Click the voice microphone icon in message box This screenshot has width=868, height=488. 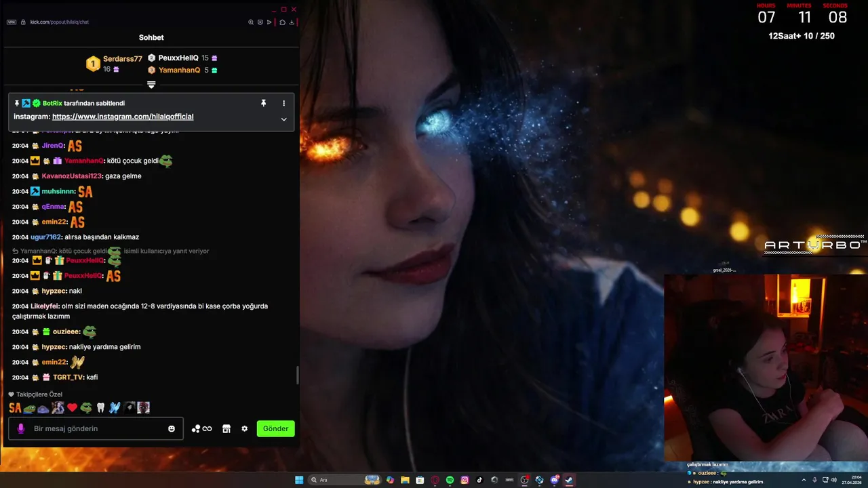click(x=20, y=428)
